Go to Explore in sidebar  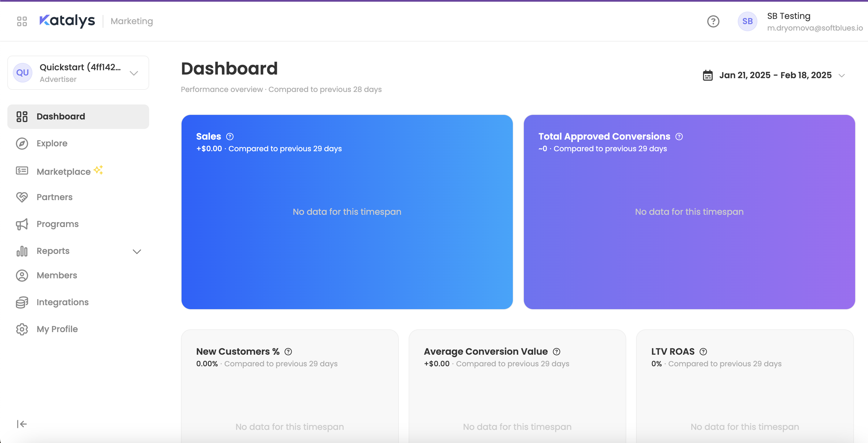52,143
